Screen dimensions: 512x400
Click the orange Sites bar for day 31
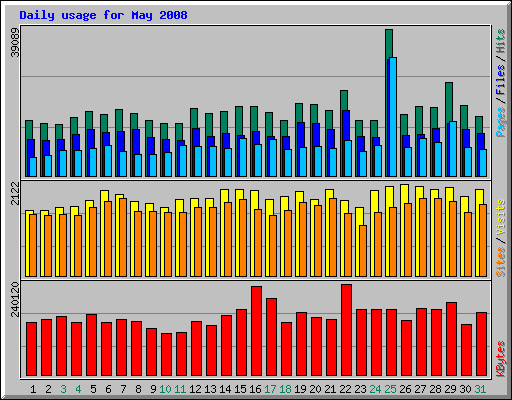pos(483,240)
